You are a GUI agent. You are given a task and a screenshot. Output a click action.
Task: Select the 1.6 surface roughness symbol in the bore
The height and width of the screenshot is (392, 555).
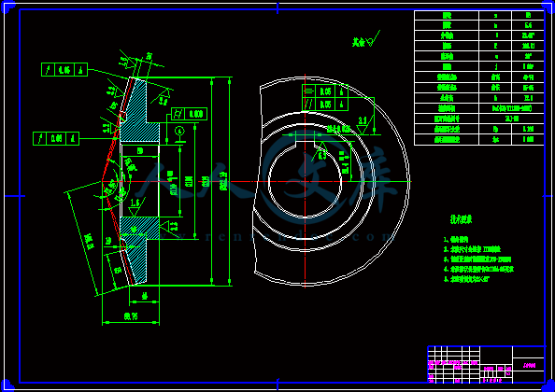point(135,207)
